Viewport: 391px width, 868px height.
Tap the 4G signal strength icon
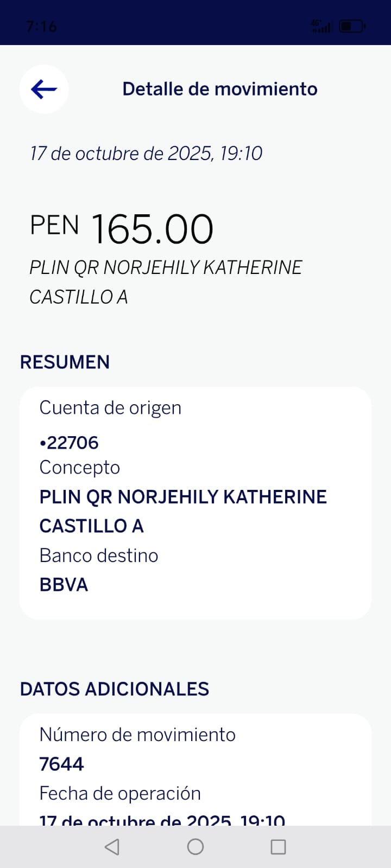(x=321, y=26)
